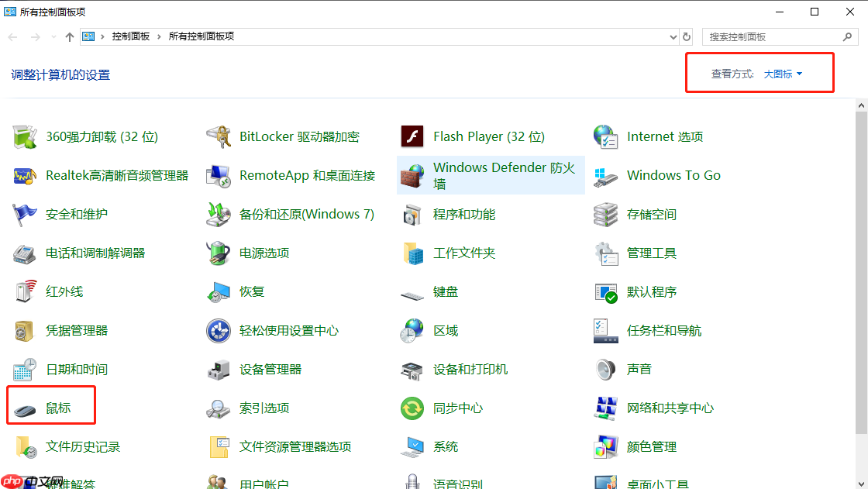The height and width of the screenshot is (489, 868).
Task: Click 调整计算机的设置 heading
Action: 60,74
